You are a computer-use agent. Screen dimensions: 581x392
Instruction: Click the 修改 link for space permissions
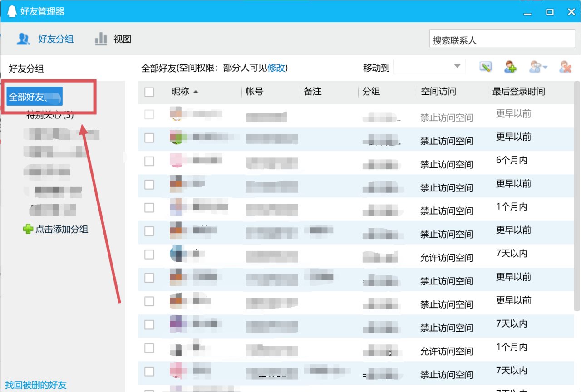tap(276, 68)
